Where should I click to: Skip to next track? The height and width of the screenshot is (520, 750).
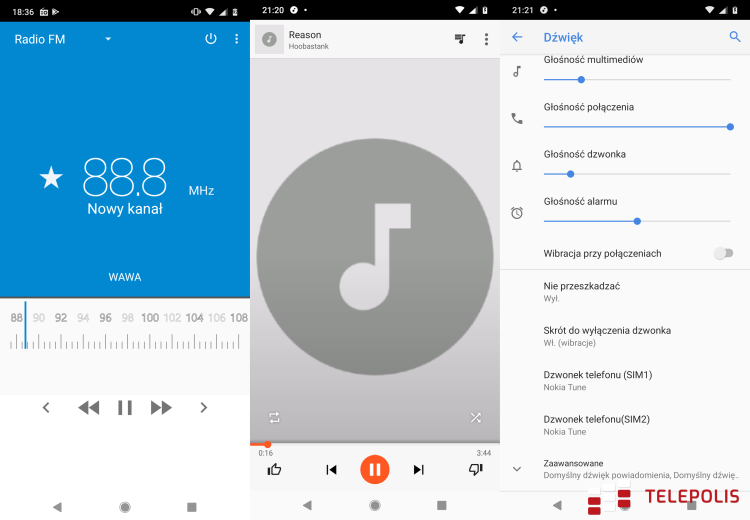tap(419, 470)
